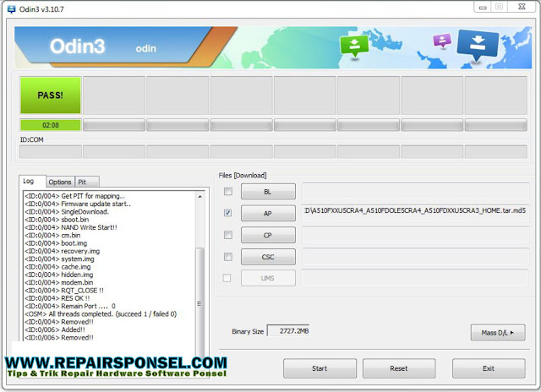Click the first ID:COM port box
The image size is (541, 392).
(51, 152)
